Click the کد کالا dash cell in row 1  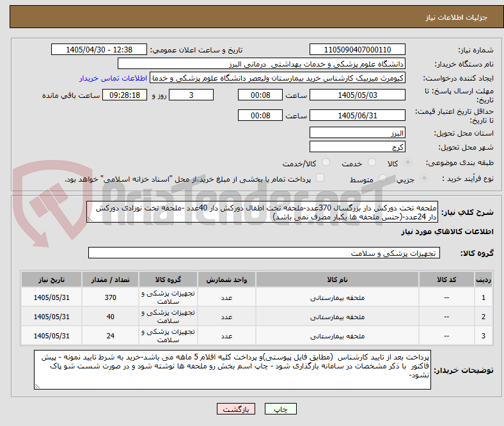click(x=446, y=297)
